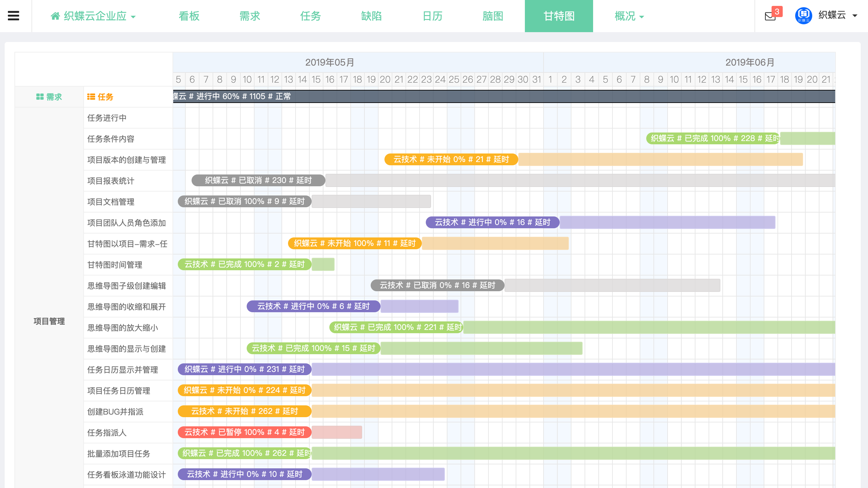
Task: Click the green 织蝶云 已完成 100% # 262 bar
Action: coord(245,453)
